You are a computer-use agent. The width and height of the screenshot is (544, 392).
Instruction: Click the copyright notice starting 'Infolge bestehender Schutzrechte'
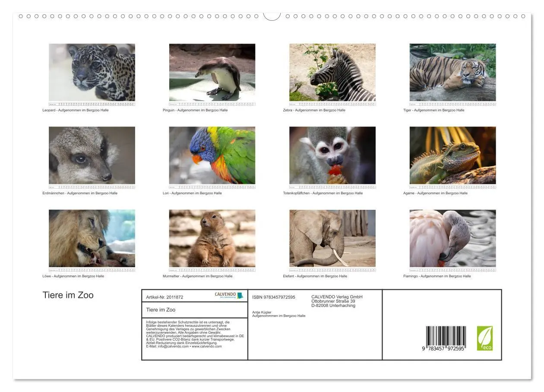click(195, 334)
